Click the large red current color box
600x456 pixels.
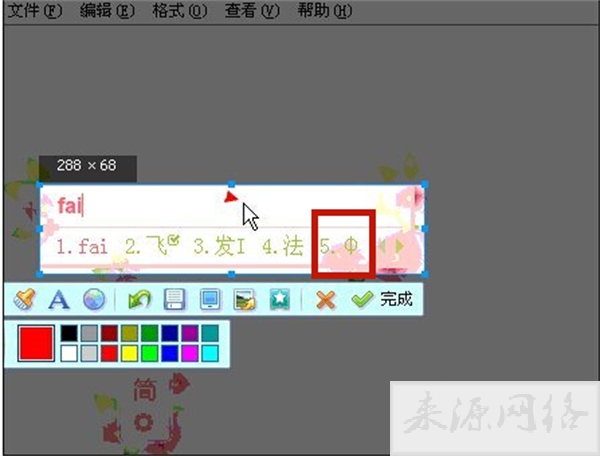coord(36,343)
